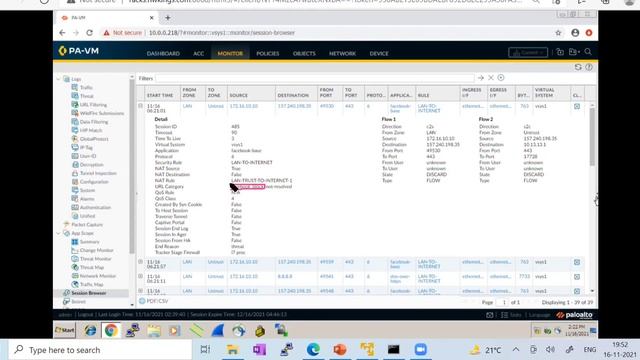Select Unified log icon
Image resolution: width=640 pixels, height=360 pixels.
75,216
